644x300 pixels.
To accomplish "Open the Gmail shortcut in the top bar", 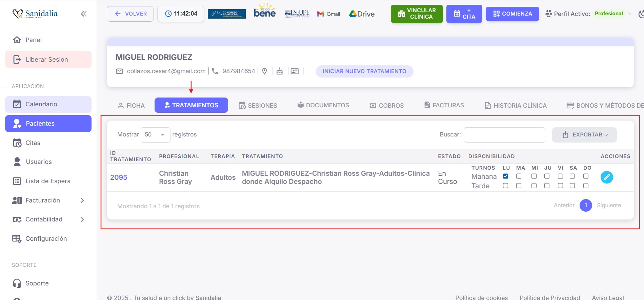I will tap(328, 14).
